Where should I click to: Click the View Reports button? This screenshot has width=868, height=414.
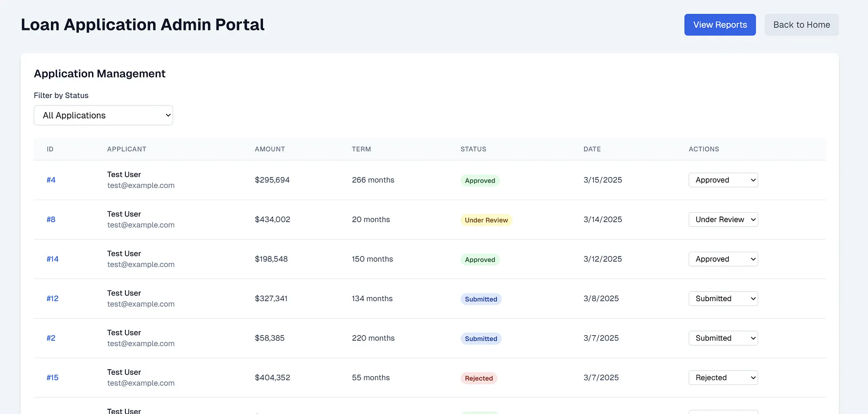[720, 25]
